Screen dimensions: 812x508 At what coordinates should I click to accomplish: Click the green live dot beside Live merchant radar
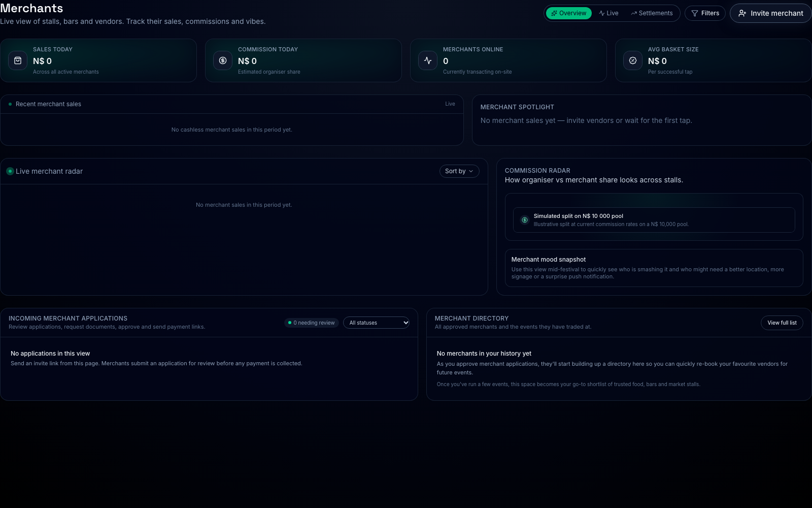(x=10, y=171)
